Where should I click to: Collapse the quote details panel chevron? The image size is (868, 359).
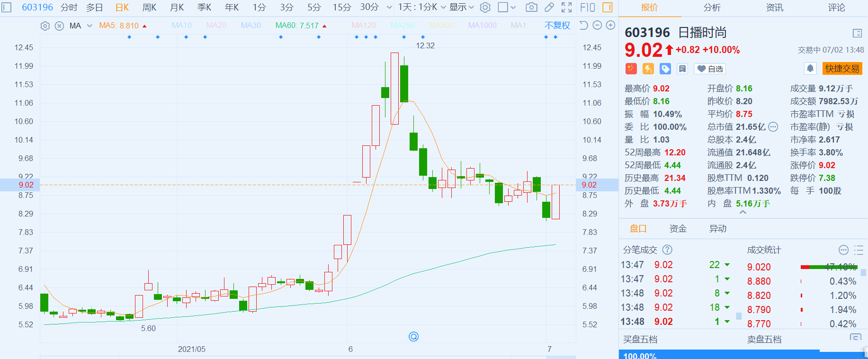[743, 213]
